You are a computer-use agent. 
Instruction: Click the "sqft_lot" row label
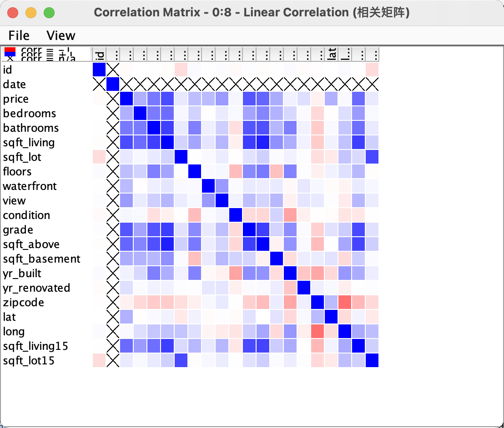coord(22,157)
